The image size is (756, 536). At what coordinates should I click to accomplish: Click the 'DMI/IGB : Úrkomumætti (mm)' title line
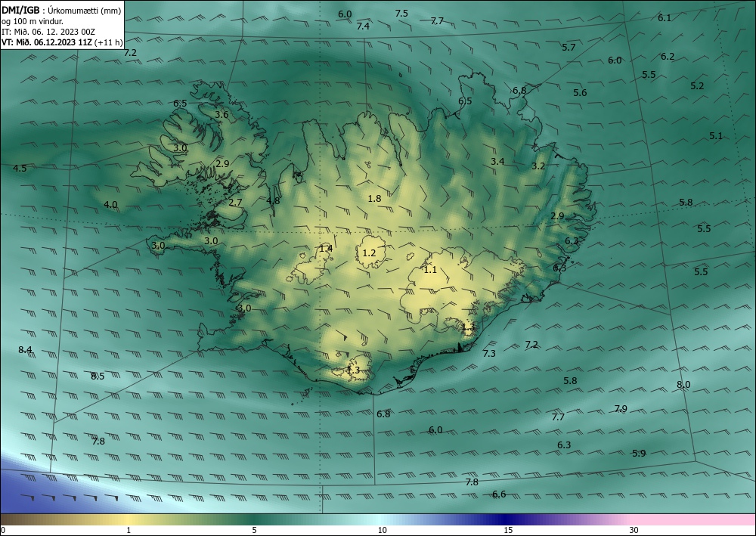coord(61,11)
